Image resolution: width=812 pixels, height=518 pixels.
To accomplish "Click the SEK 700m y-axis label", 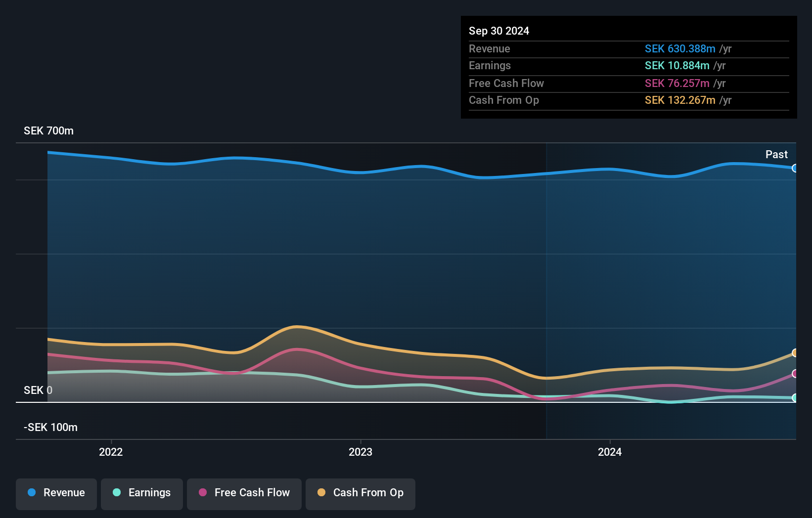I will [x=48, y=131].
